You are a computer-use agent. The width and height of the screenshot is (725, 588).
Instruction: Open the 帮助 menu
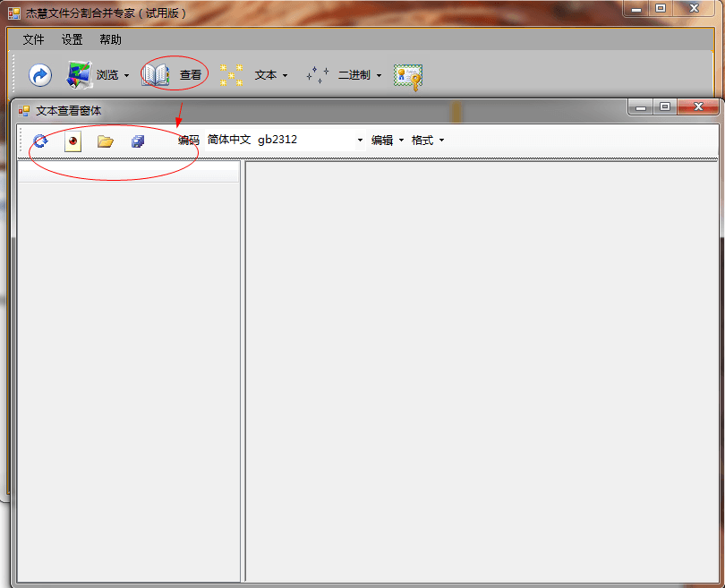tap(111, 39)
